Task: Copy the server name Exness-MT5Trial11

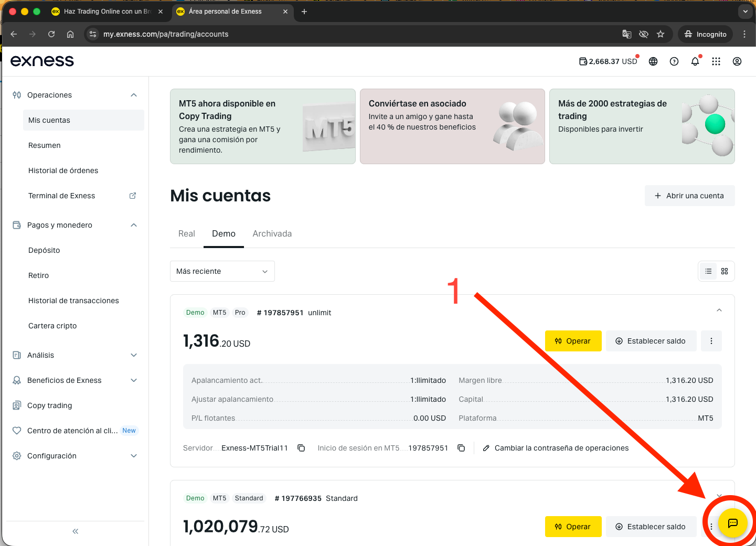Action: (301, 448)
